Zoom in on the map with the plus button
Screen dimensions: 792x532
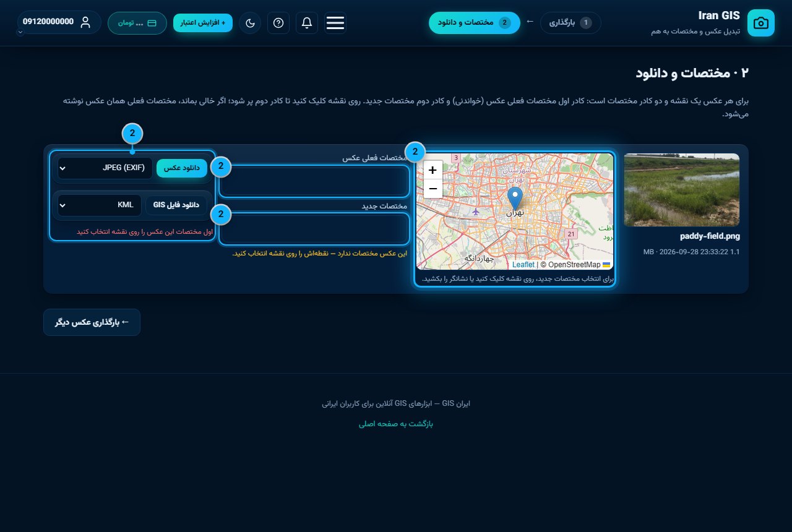point(433,169)
